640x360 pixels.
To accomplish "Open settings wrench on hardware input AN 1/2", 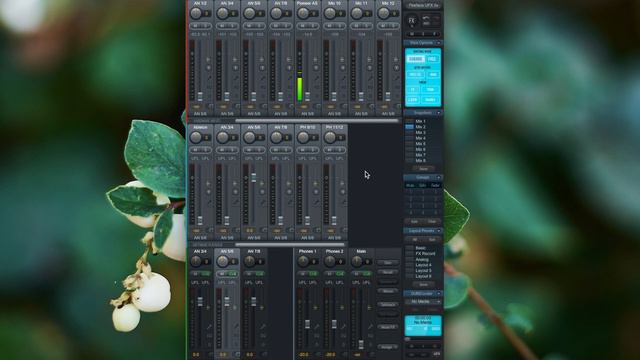I will (209, 77).
